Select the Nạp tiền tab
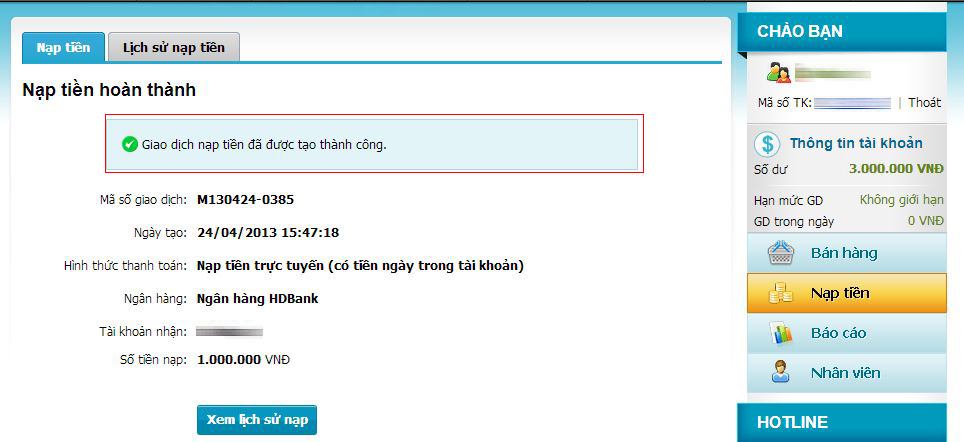This screenshot has height=442, width=964. point(63,47)
